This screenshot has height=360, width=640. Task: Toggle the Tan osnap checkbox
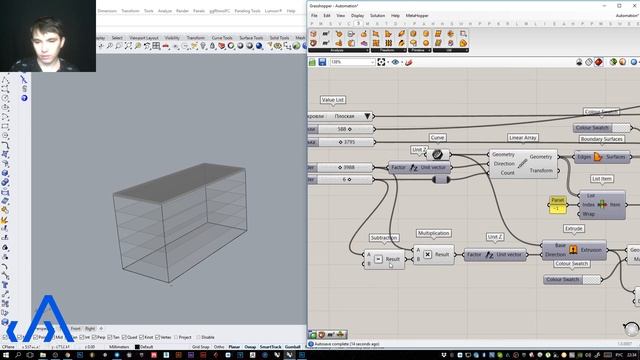pyautogui.click(x=109, y=338)
